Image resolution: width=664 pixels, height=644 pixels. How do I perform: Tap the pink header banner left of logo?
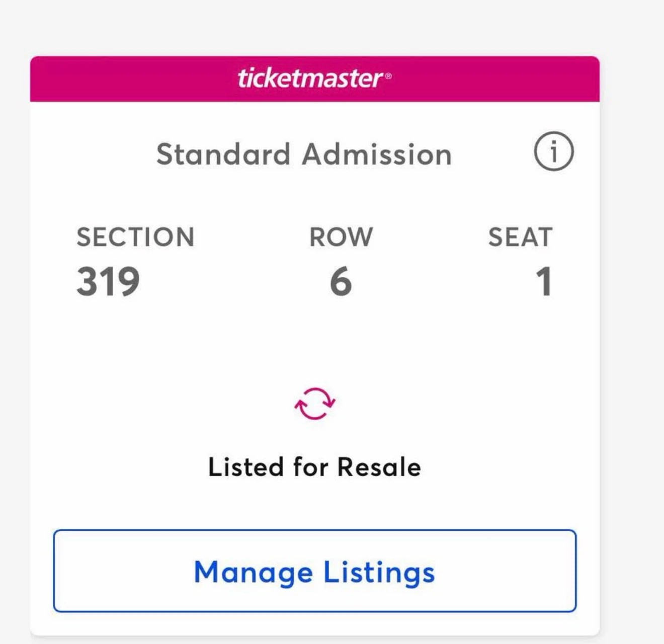pyautogui.click(x=133, y=79)
